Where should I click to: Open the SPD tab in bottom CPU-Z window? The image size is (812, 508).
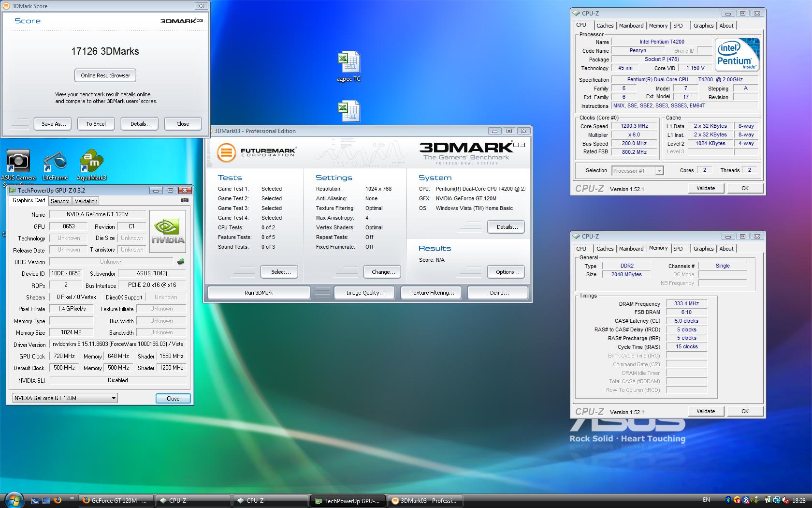pos(678,249)
